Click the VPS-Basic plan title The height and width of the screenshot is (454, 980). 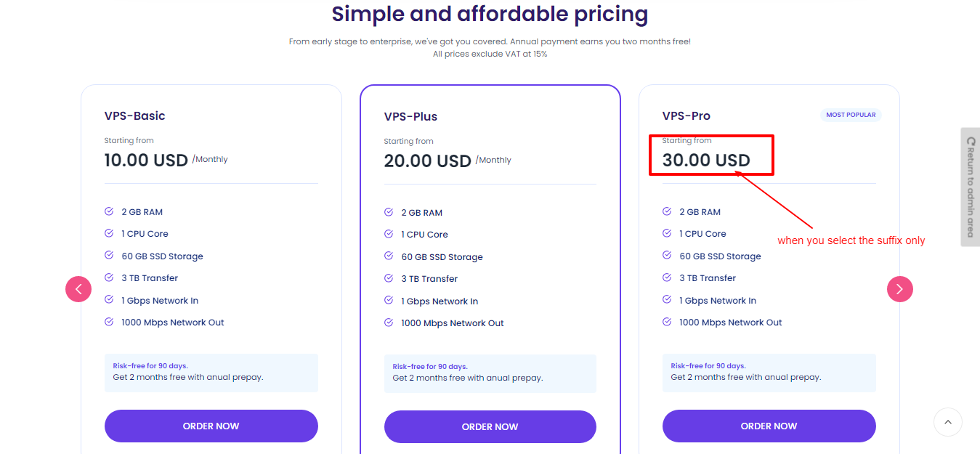click(x=134, y=115)
